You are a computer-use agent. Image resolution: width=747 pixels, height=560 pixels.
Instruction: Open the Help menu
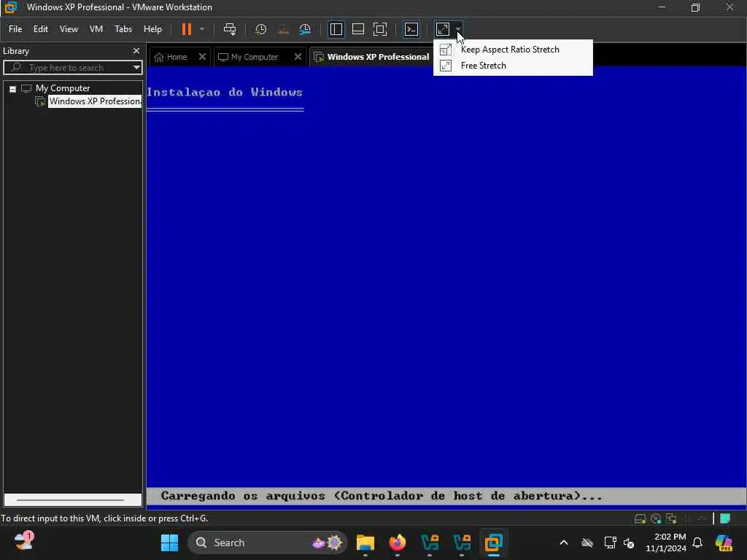pyautogui.click(x=152, y=29)
